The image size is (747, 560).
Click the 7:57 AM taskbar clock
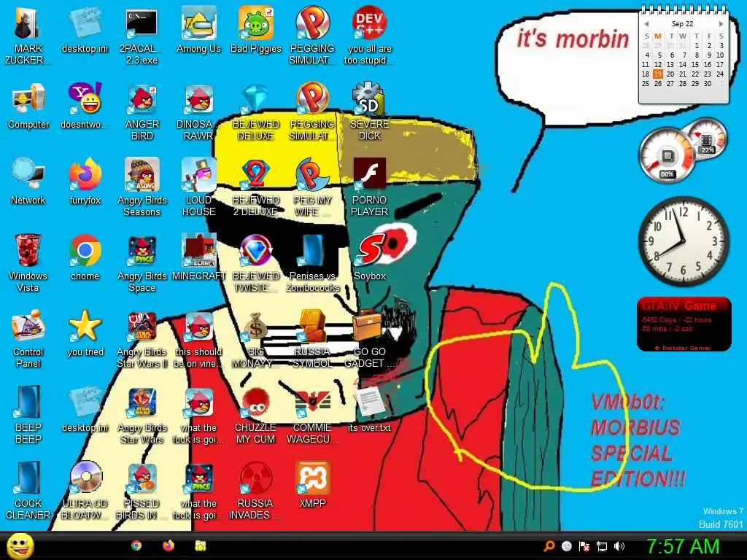683,546
